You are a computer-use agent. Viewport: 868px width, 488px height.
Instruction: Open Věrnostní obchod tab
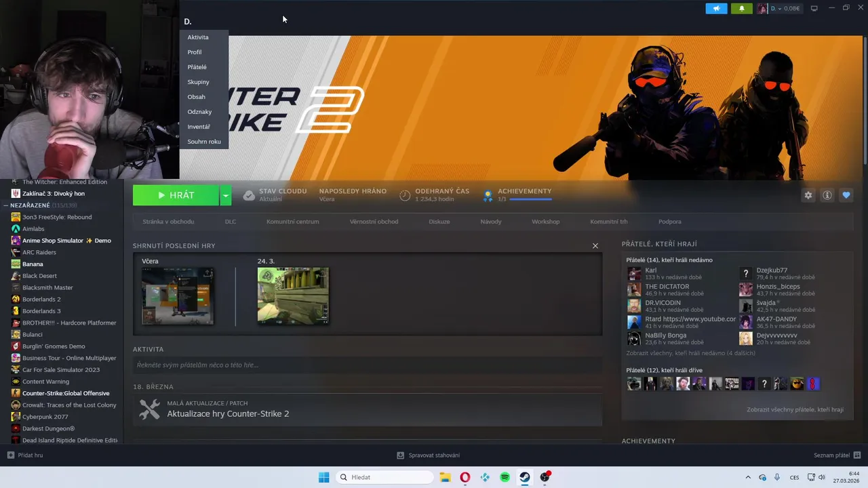coord(374,222)
